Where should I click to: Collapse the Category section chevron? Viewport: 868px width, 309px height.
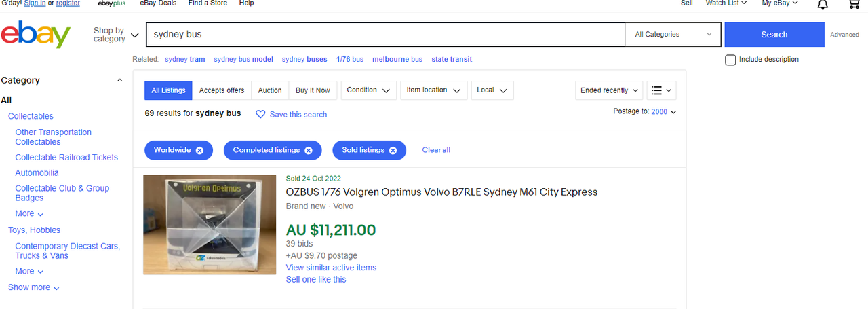pyautogui.click(x=120, y=80)
